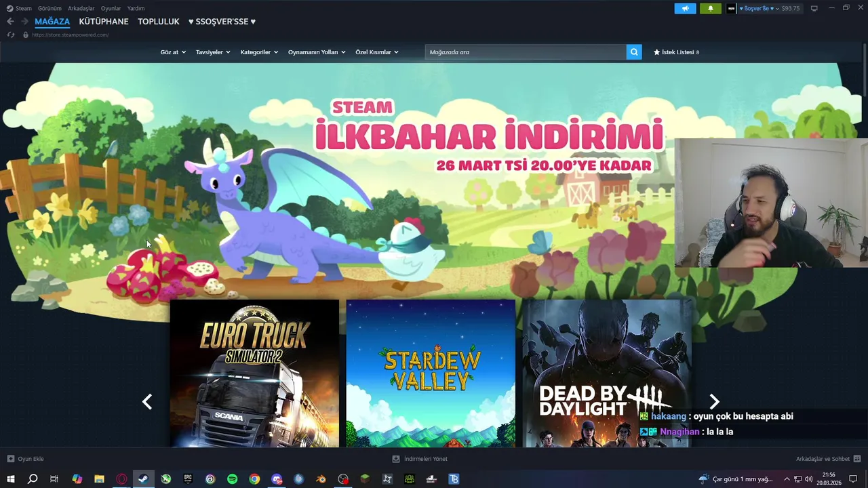
Task: Click the profile avatar thumbnail in the title bar
Action: tap(731, 8)
